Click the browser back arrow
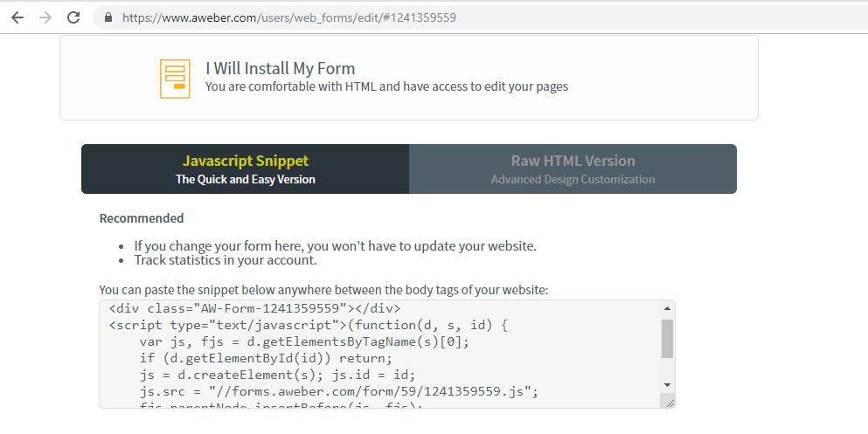868x434 pixels. (17, 17)
